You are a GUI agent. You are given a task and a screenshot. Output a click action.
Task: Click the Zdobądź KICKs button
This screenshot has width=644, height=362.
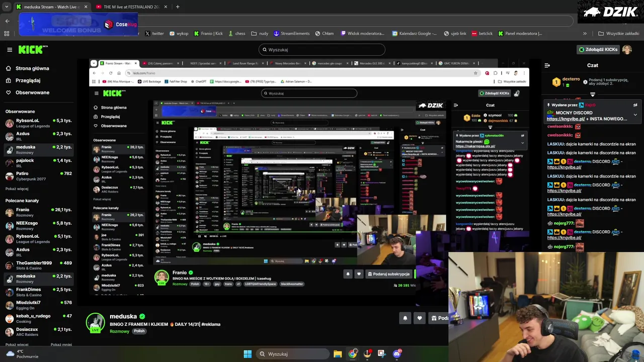point(598,49)
